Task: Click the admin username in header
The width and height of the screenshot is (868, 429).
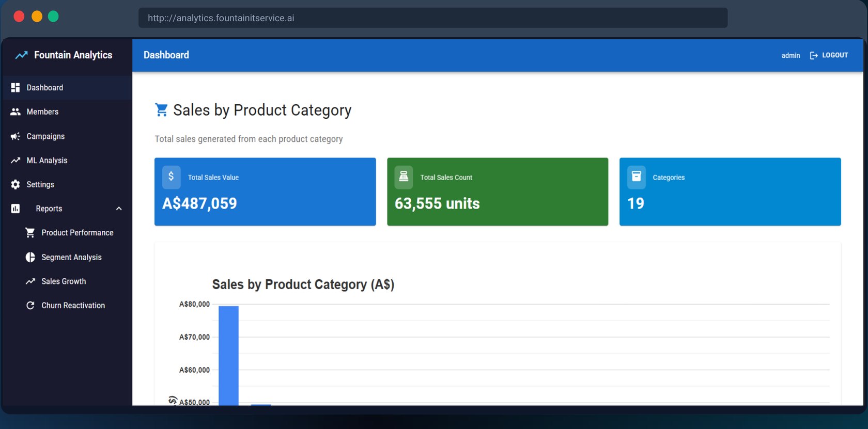Action: (x=791, y=55)
